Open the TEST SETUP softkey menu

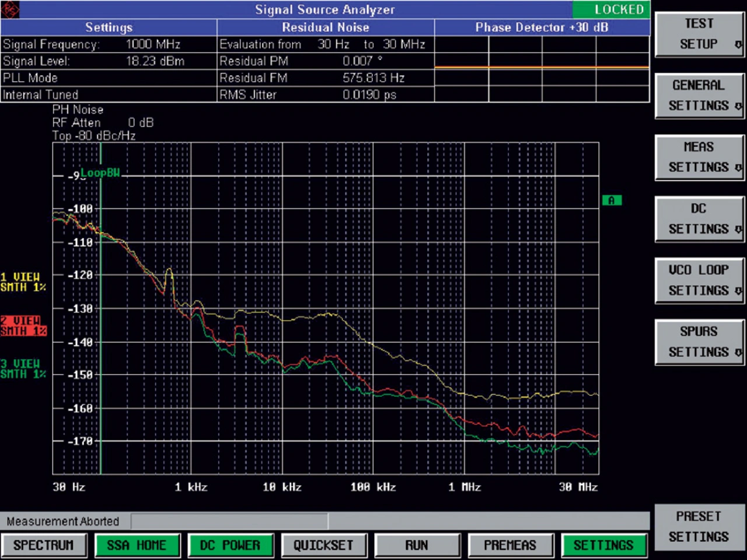coord(699,34)
